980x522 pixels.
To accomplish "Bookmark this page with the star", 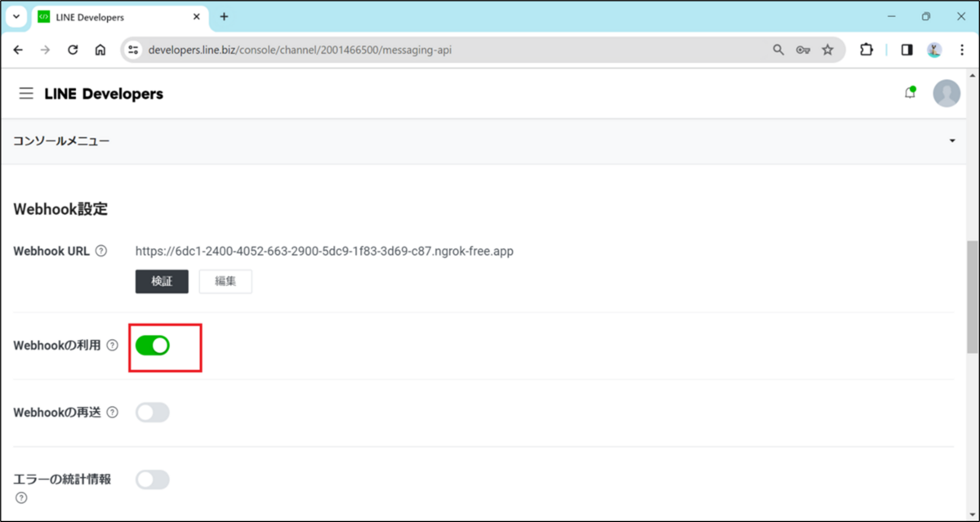I will [827, 50].
